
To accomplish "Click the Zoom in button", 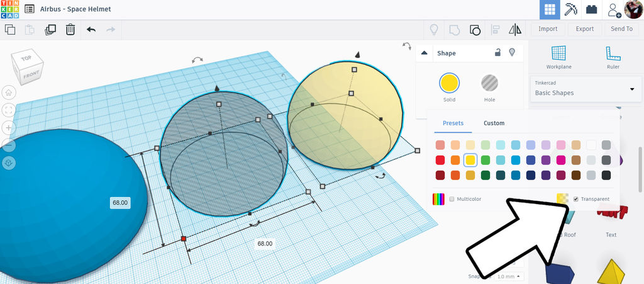I will [9, 127].
